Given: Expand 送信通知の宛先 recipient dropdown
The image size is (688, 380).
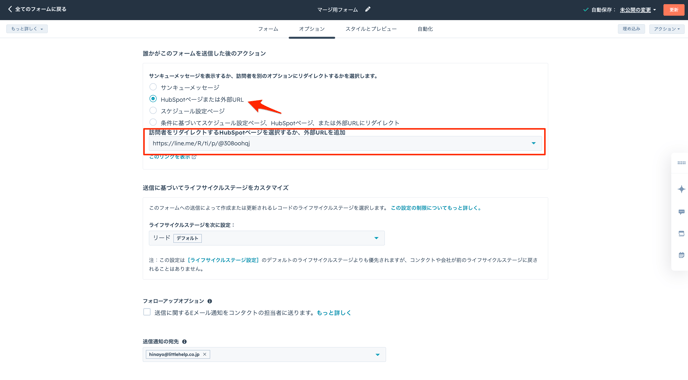Looking at the screenshot, I should (x=377, y=355).
